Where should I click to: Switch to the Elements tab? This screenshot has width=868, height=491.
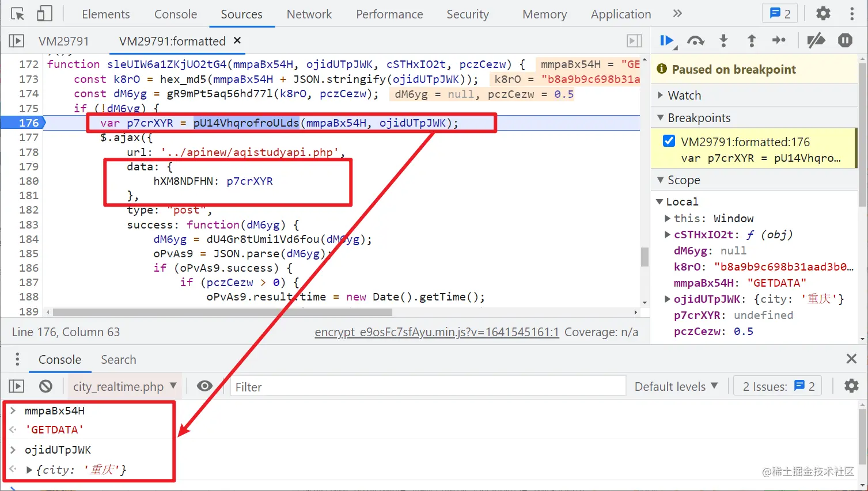pyautogui.click(x=106, y=14)
